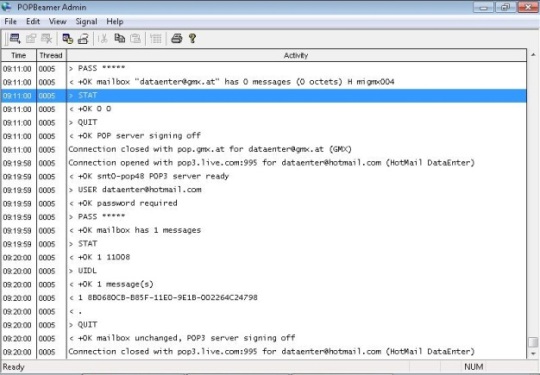The image size is (540, 375).
Task: Select row '< +OK password required'
Action: (x=264, y=203)
